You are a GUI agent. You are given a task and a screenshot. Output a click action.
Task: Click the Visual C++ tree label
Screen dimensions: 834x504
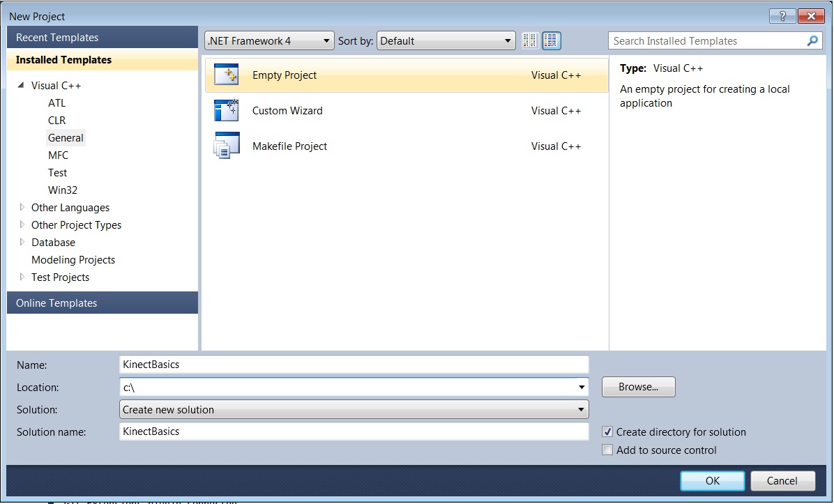[56, 85]
